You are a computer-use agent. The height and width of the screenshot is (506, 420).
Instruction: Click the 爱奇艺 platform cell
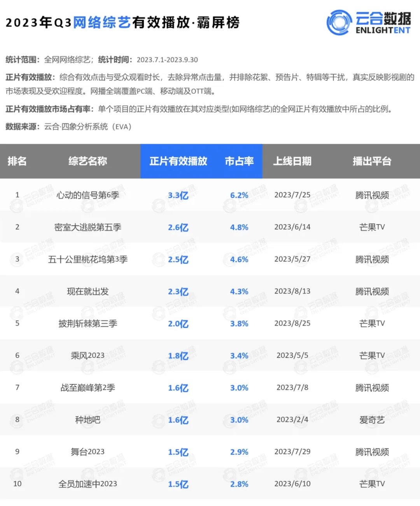pyautogui.click(x=372, y=420)
